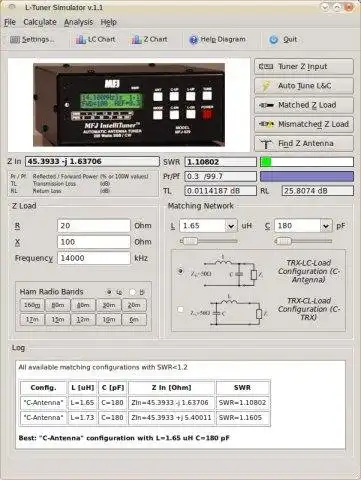Screen dimensions: 361x480
Task: Select TRX-LC-Load configuration radio button
Action: click(180, 271)
